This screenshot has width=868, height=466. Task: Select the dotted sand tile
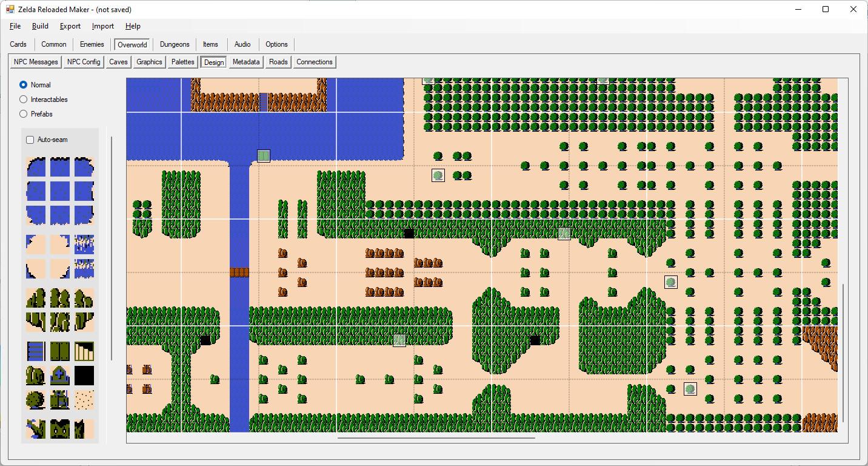pos(84,400)
